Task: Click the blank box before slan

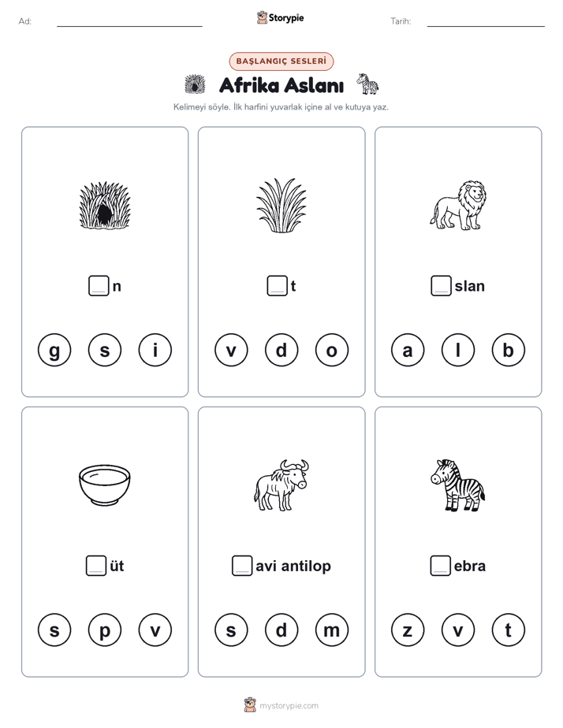Action: click(441, 286)
